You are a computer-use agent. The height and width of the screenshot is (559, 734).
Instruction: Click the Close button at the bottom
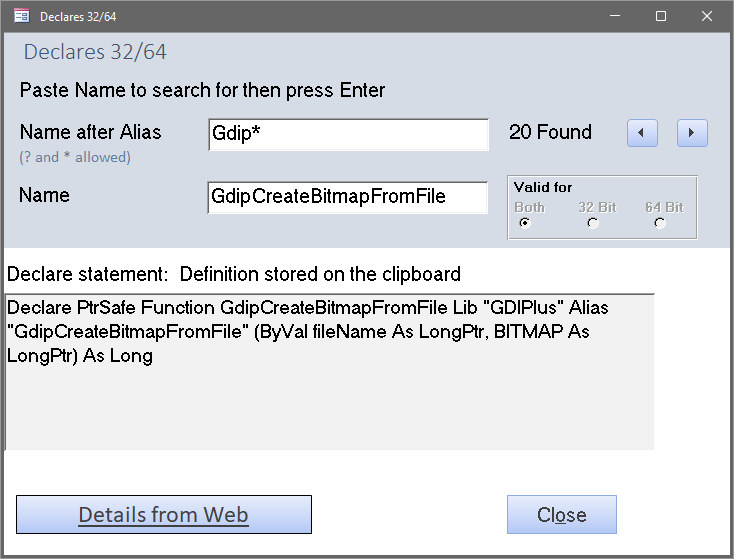[x=562, y=515]
